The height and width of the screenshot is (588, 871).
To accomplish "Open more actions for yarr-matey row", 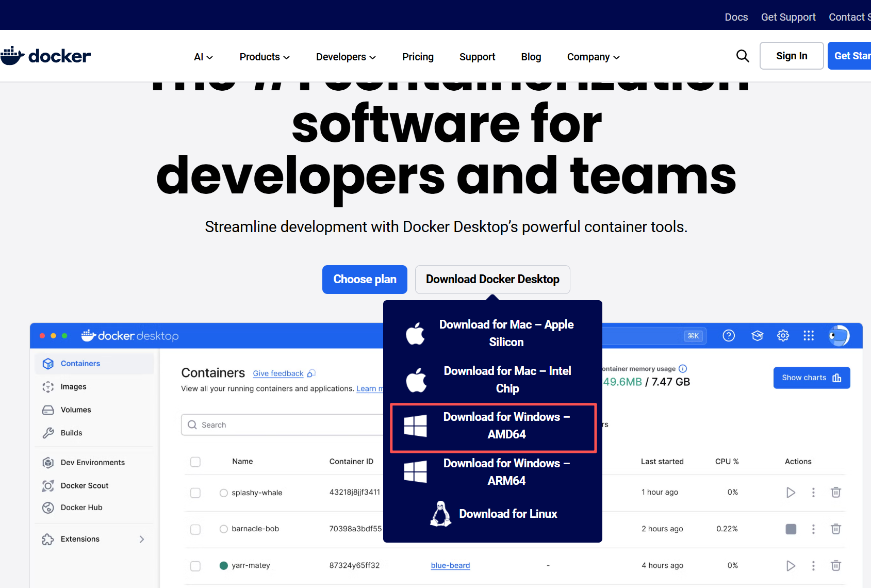I will pos(813,566).
